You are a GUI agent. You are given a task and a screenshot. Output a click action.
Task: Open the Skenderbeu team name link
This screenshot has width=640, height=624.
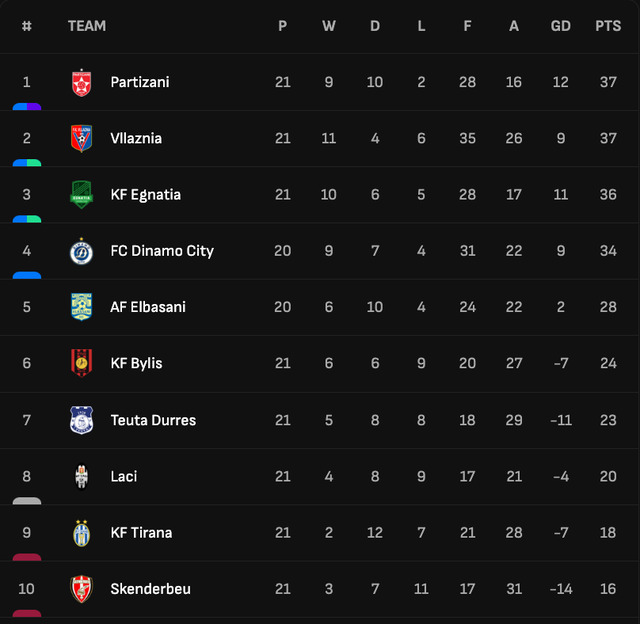point(150,589)
